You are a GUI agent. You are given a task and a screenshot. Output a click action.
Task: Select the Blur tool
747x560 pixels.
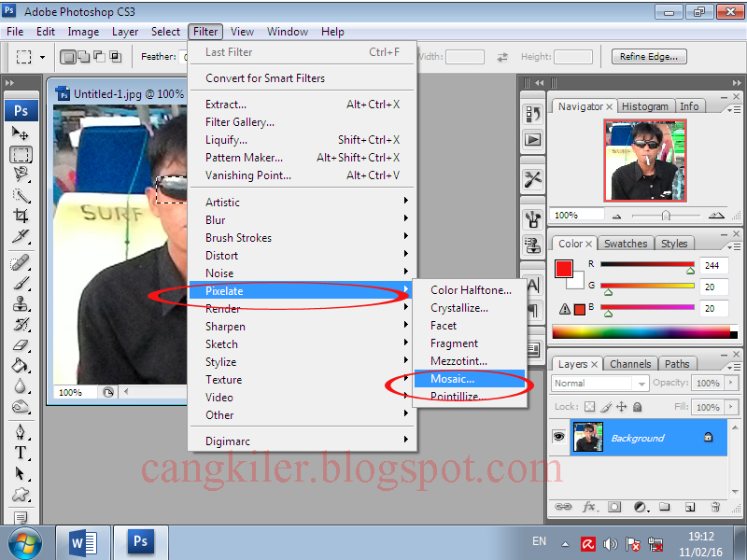point(21,385)
